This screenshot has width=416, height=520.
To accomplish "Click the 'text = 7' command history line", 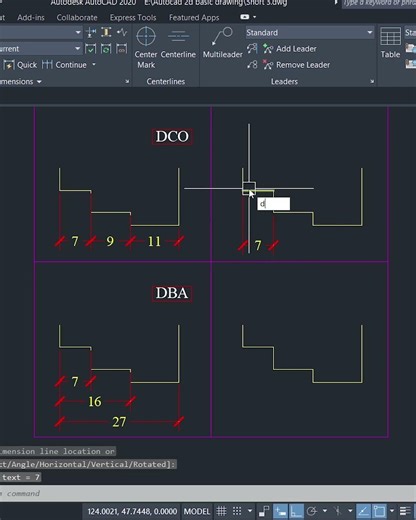I will 20,477.
